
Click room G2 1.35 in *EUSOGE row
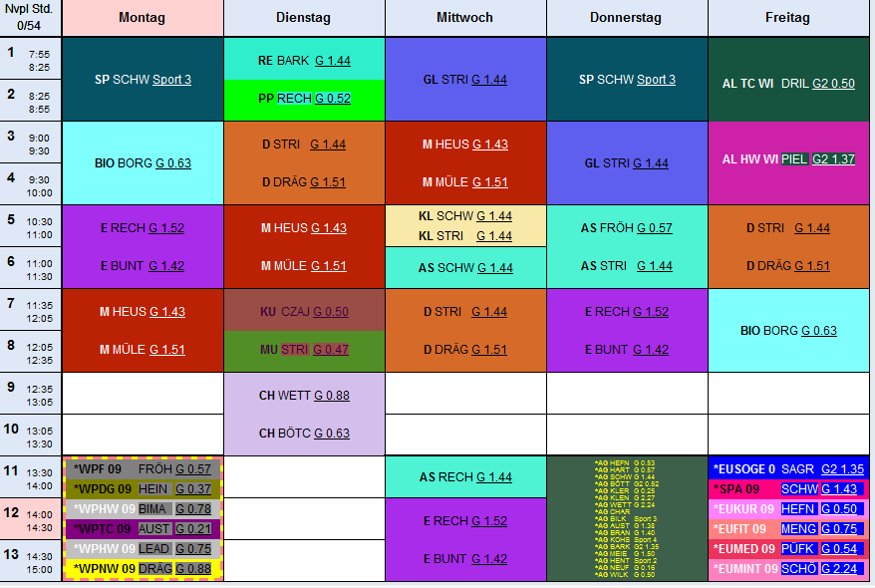point(842,468)
